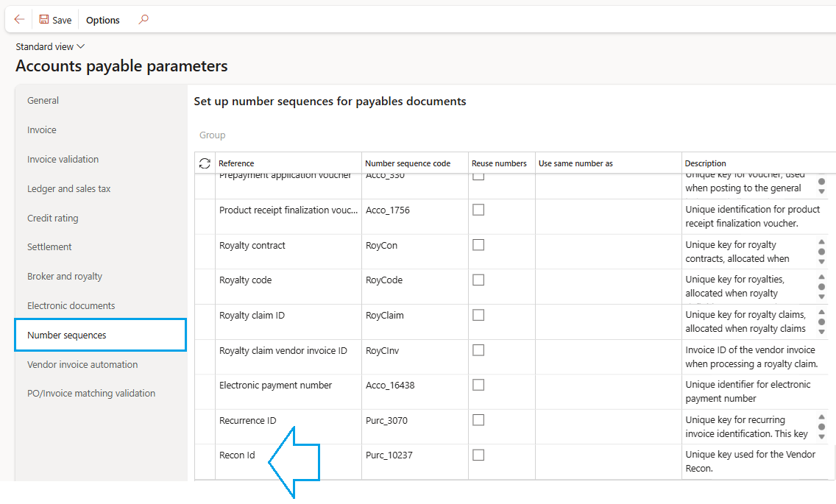This screenshot has height=504, width=836.
Task: Enable Reuse numbers for Recon Id
Action: pyautogui.click(x=478, y=455)
